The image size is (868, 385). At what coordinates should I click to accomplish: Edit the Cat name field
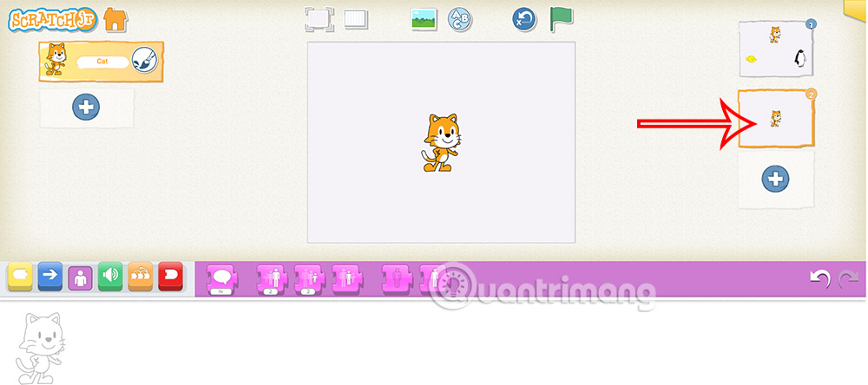click(102, 62)
